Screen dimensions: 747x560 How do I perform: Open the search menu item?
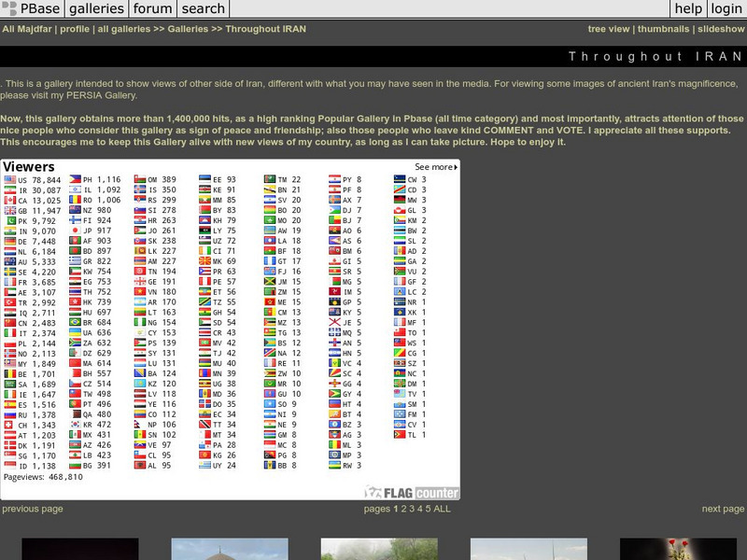(x=203, y=9)
